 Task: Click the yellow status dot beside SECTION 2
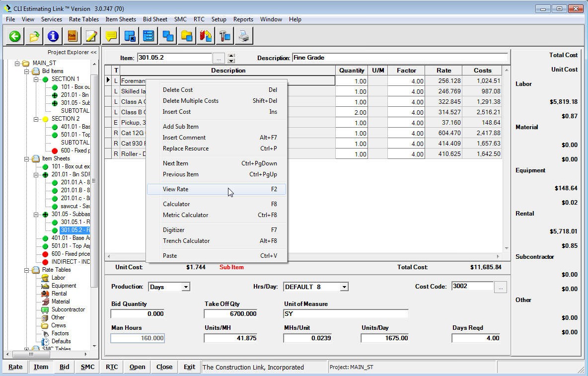pos(45,119)
